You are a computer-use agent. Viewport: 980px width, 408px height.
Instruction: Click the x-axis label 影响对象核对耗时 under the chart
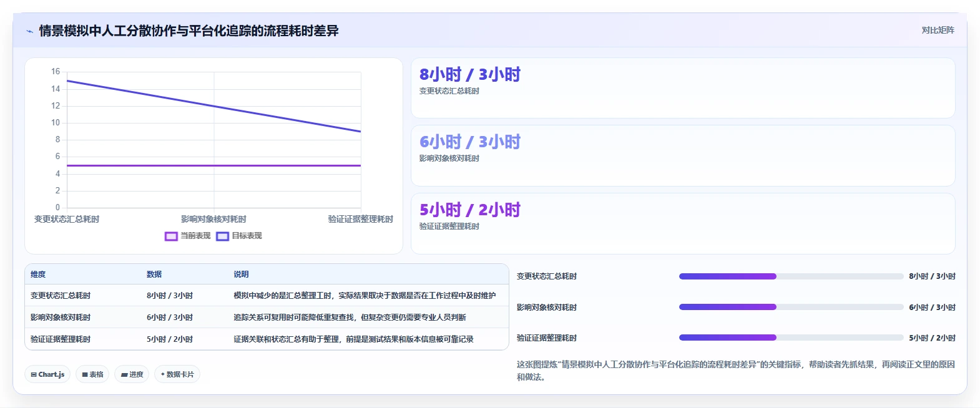tap(213, 220)
